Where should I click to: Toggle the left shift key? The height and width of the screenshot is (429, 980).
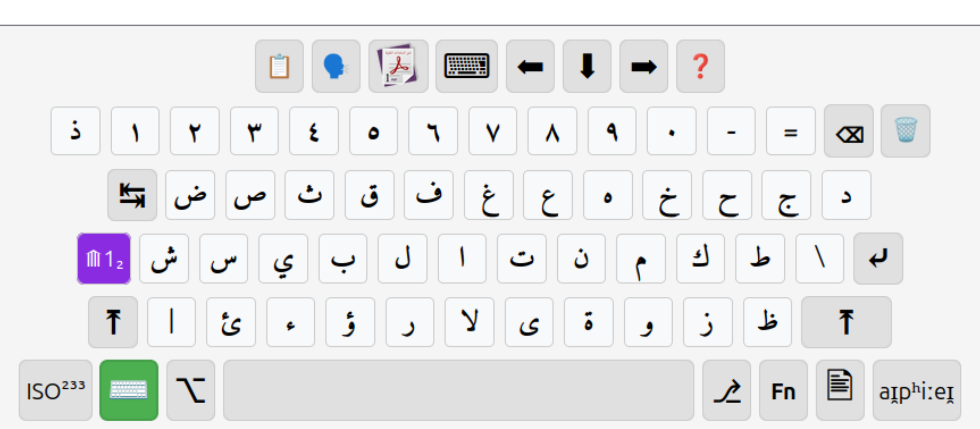click(x=113, y=322)
